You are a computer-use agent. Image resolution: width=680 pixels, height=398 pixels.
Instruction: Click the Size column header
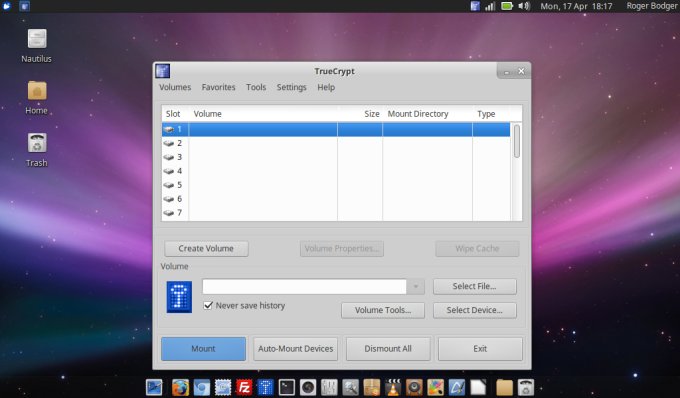360,114
